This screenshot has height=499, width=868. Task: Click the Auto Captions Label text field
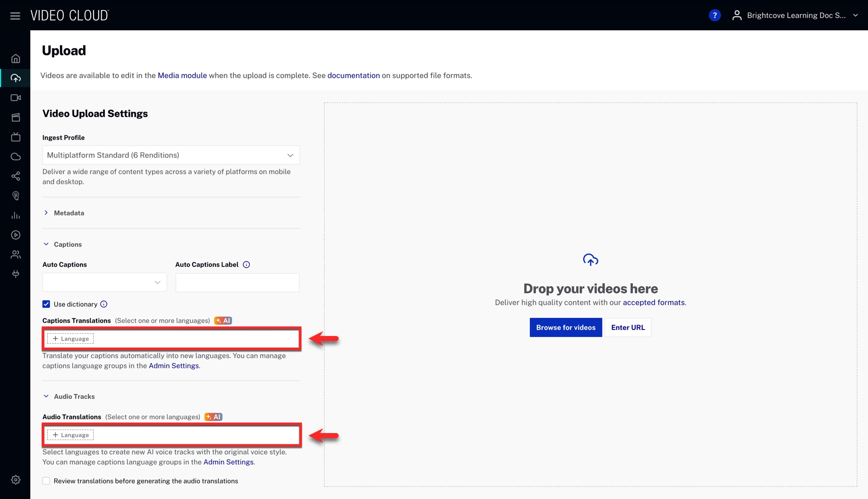tap(237, 283)
